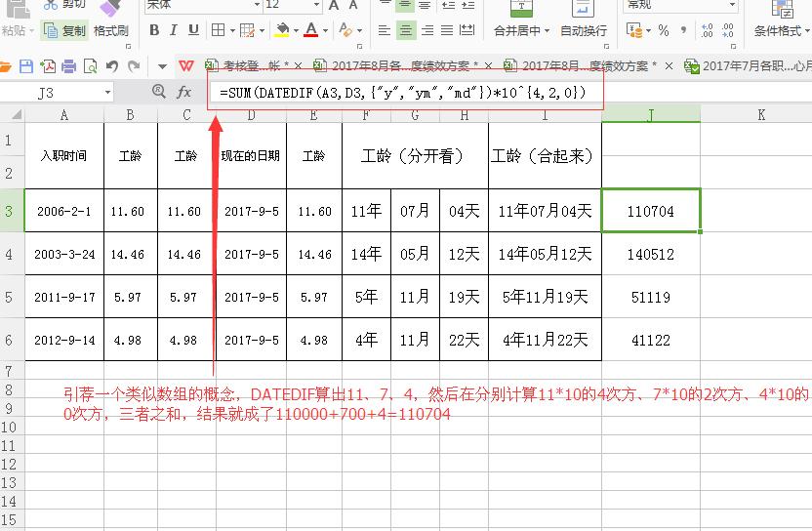The height and width of the screenshot is (531, 812).
Task: Apply comma thousands separator style
Action: [x=683, y=30]
